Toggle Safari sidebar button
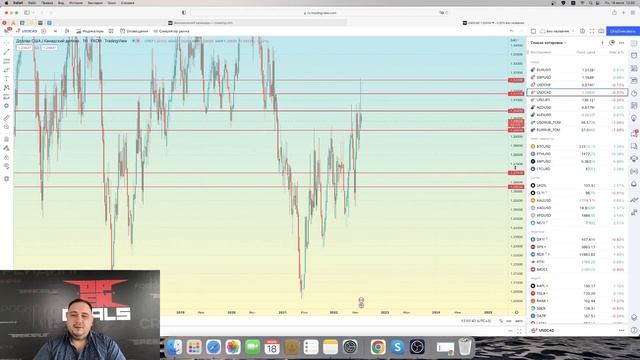 click(x=27, y=13)
